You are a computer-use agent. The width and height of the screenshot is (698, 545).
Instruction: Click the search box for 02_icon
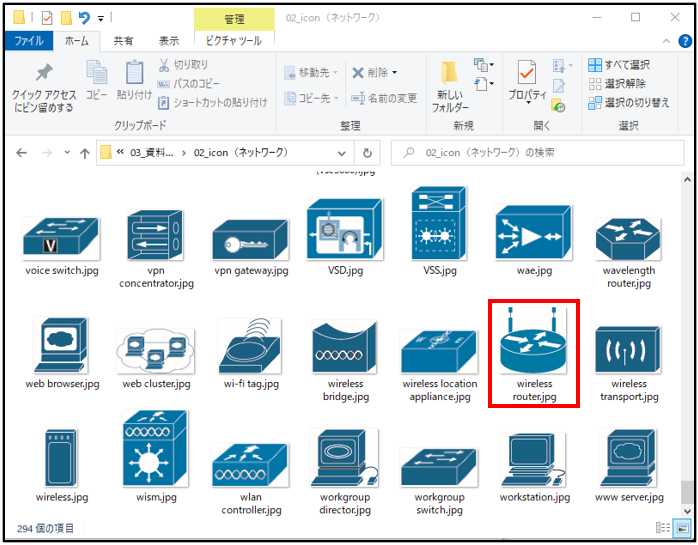pyautogui.click(x=537, y=153)
